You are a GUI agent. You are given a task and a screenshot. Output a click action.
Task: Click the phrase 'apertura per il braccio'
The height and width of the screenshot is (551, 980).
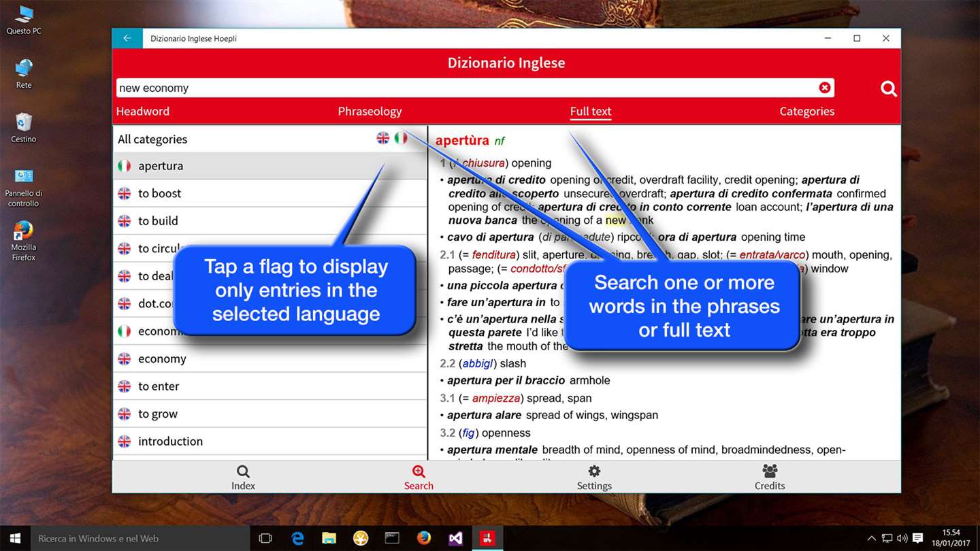tap(506, 381)
